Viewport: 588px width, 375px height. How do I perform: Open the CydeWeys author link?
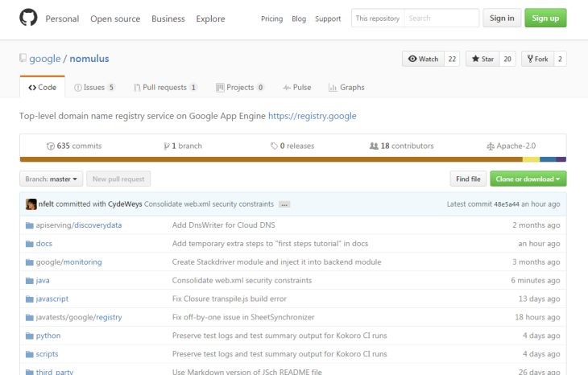pyautogui.click(x=125, y=204)
